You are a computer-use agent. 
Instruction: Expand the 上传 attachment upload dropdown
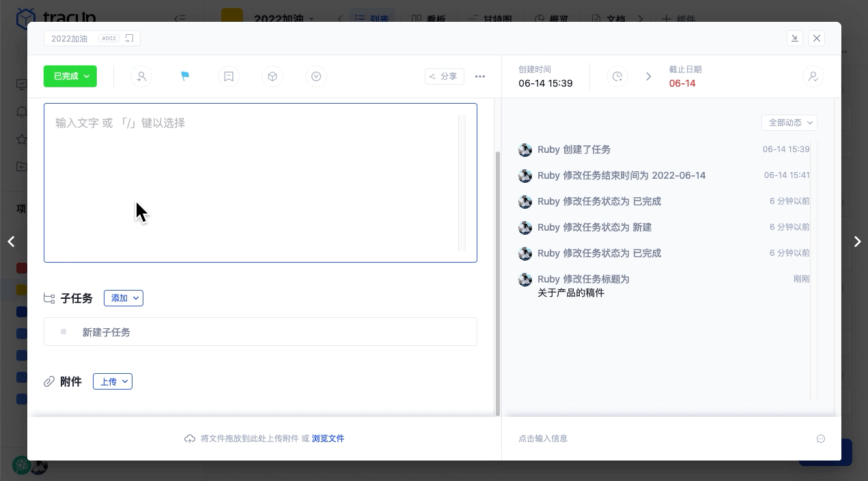tap(113, 381)
